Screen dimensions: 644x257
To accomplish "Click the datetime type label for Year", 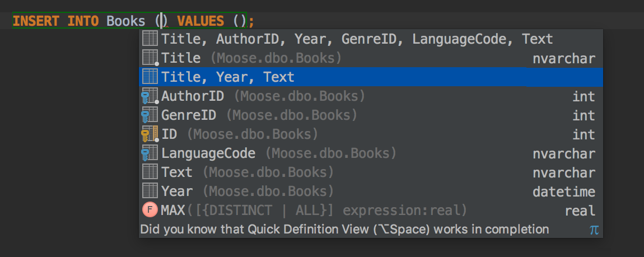I will tap(564, 191).
